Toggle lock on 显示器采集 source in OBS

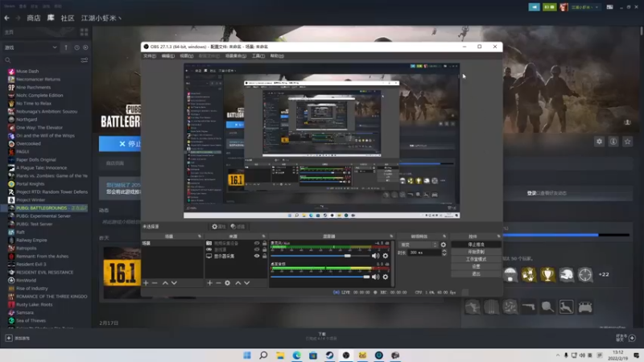pyautogui.click(x=265, y=256)
